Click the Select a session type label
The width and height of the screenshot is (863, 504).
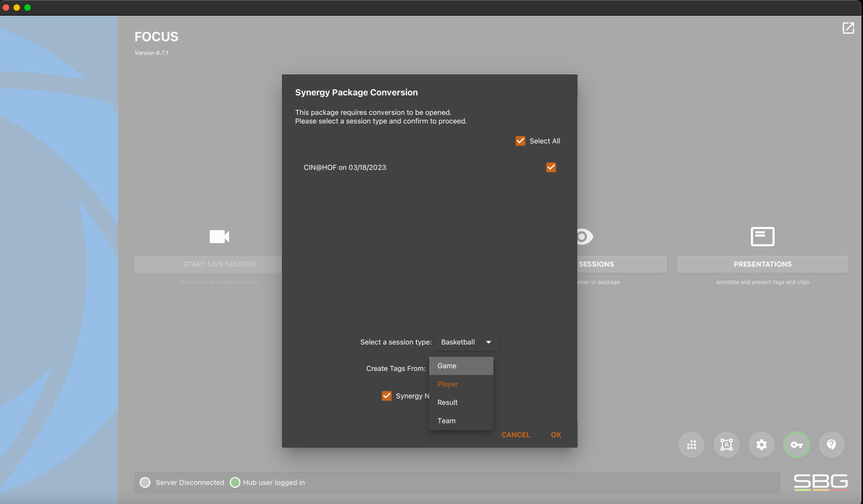coord(396,342)
